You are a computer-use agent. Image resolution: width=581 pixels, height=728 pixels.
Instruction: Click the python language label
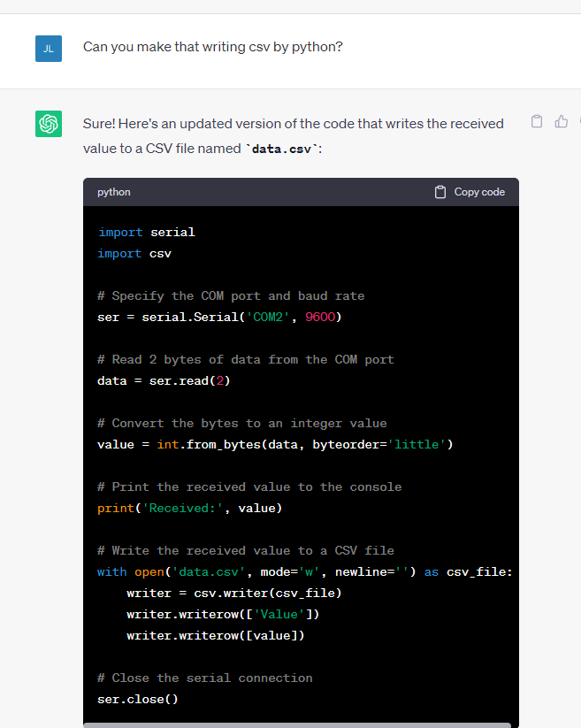click(x=114, y=192)
